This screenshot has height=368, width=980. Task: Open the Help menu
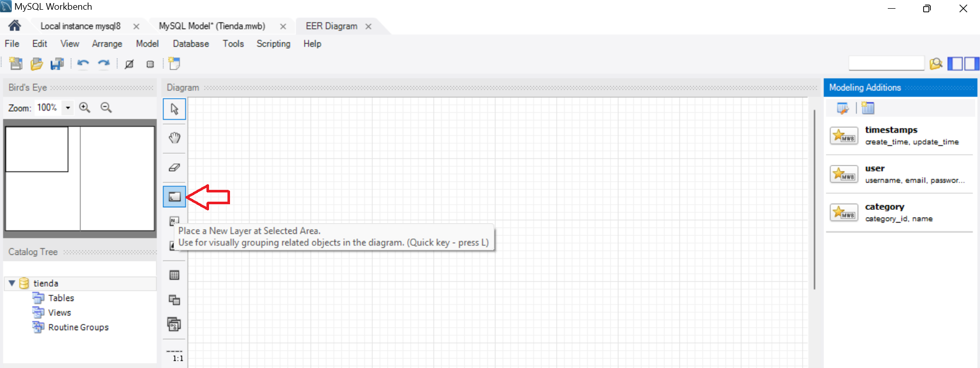(x=312, y=44)
